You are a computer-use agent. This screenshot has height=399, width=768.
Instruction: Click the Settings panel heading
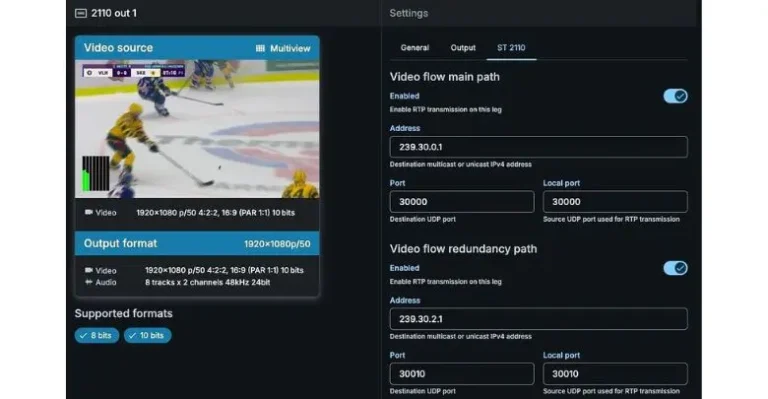(x=408, y=13)
